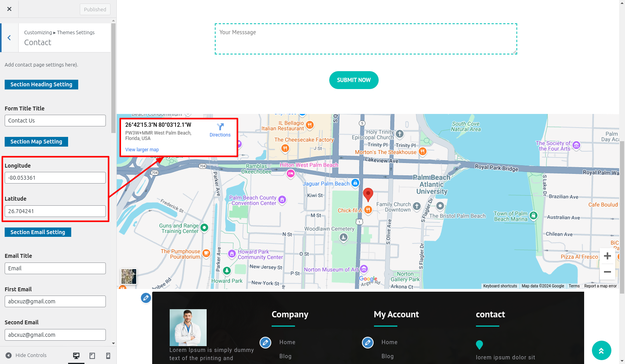
Task: Open Section Email Setting
Action: pos(38,232)
